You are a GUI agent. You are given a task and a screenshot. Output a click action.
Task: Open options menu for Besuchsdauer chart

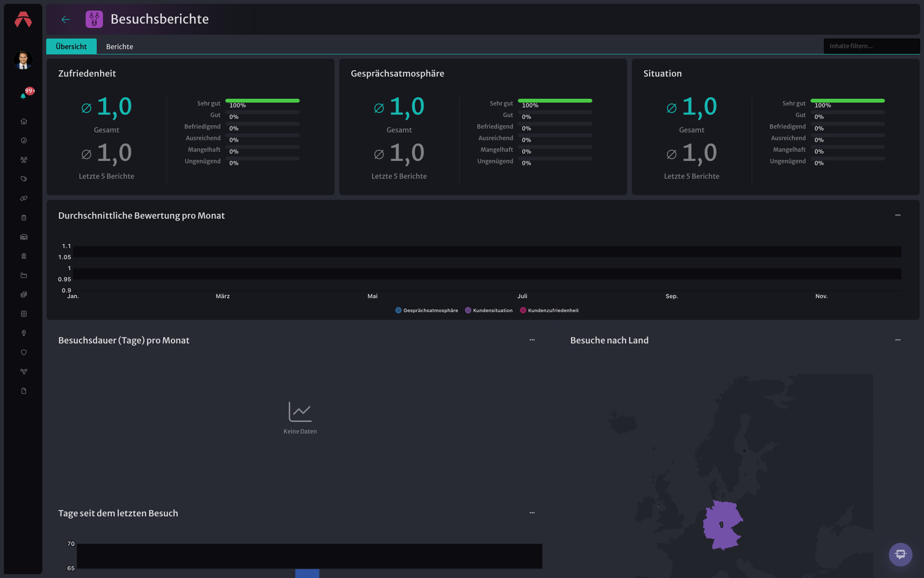pyautogui.click(x=532, y=340)
